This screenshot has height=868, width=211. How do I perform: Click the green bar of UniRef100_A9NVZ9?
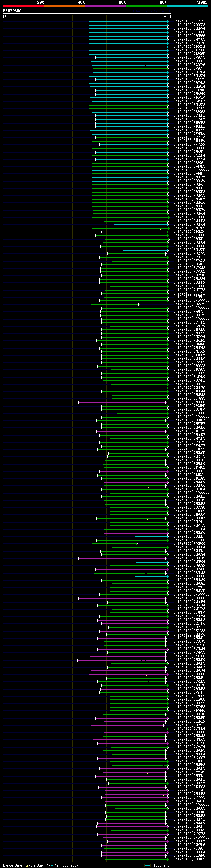tap(116, 304)
